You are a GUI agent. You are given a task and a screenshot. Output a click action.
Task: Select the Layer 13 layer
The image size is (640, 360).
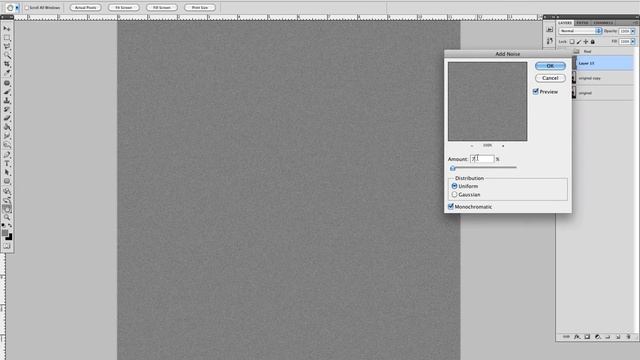coord(603,63)
